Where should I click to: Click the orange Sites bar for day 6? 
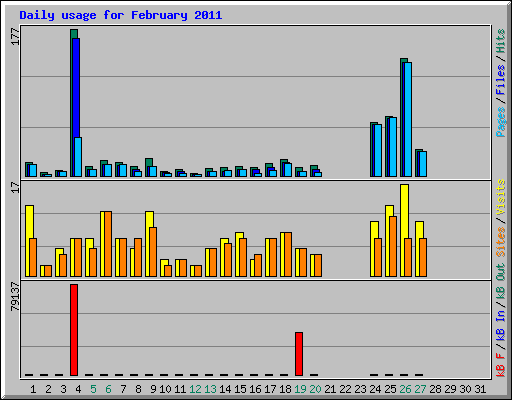(x=108, y=244)
